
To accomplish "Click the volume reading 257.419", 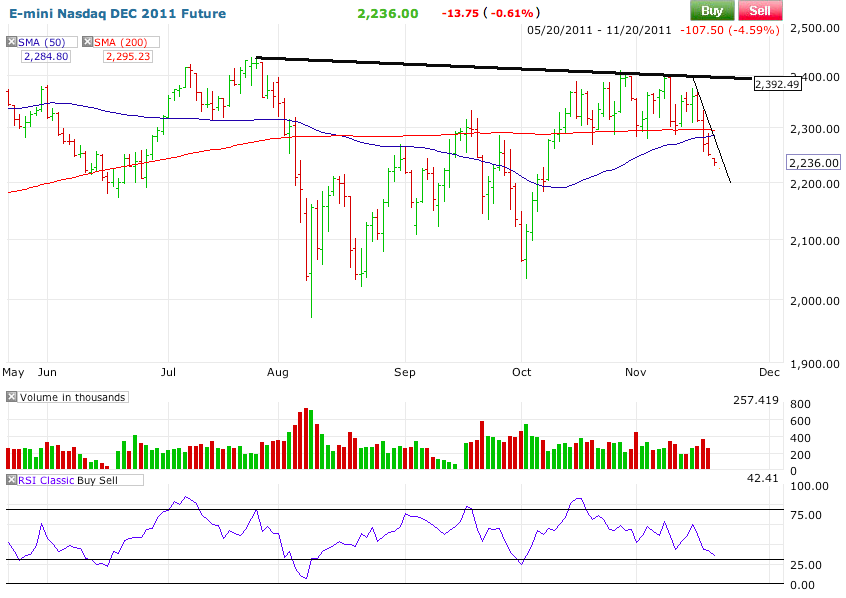I will 756,400.
